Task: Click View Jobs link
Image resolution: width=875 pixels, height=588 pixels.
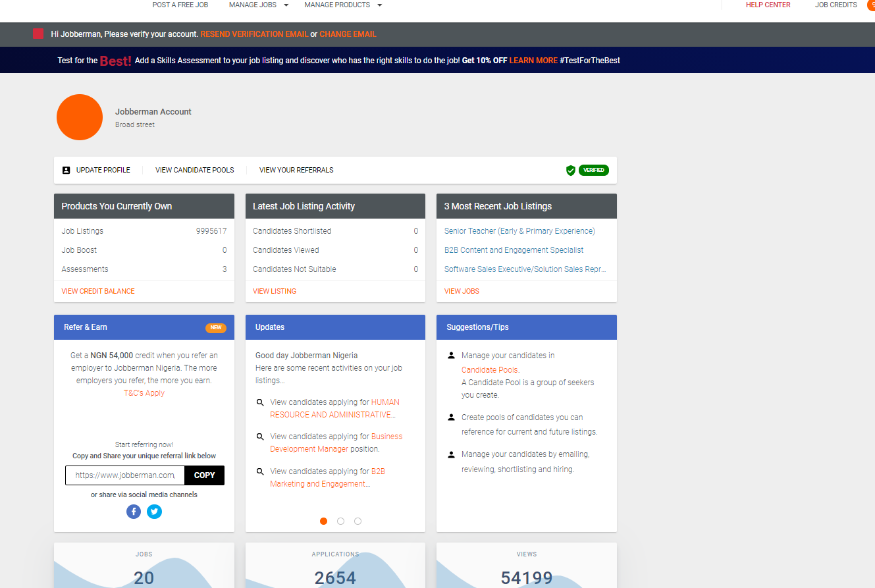Action: 462,291
